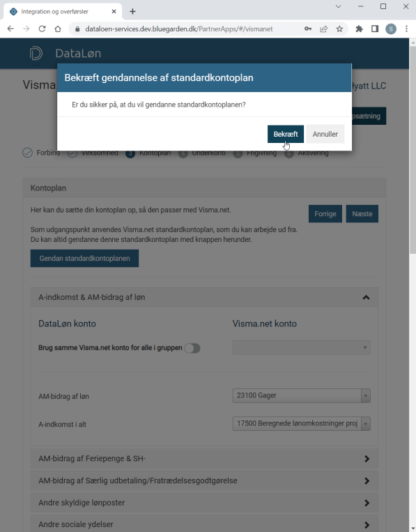Confirm with the Bekræft button
This screenshot has width=416, height=532.
tap(286, 134)
